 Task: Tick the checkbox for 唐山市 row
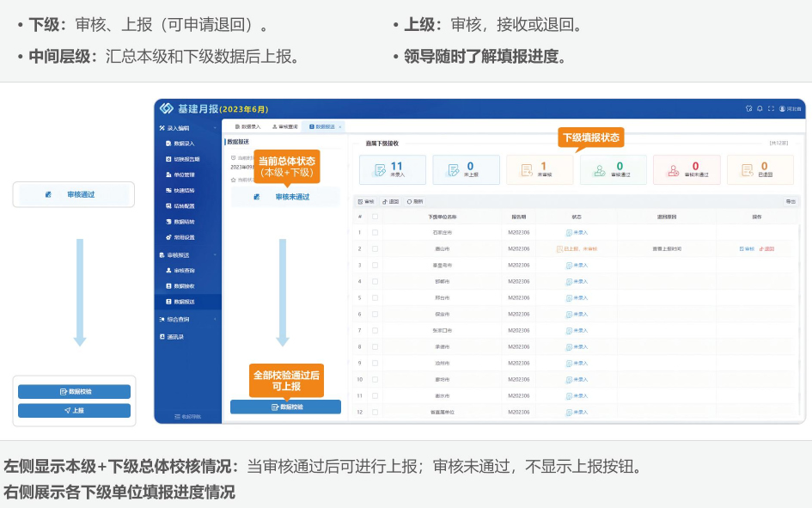pyautogui.click(x=375, y=248)
